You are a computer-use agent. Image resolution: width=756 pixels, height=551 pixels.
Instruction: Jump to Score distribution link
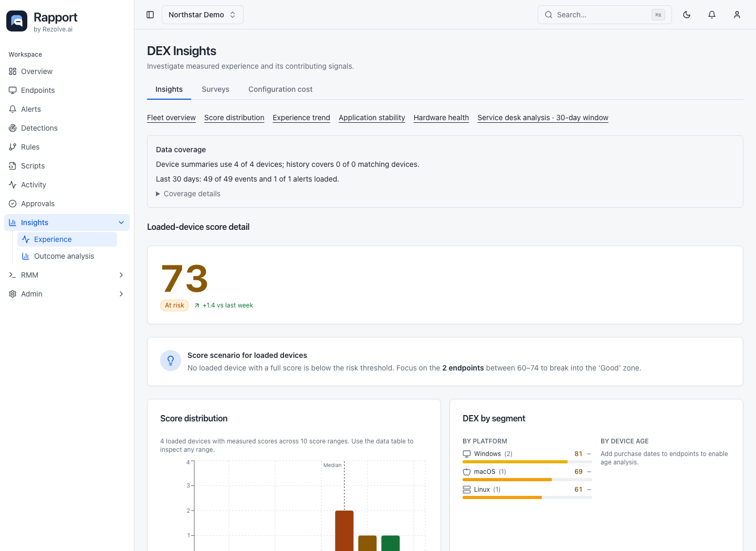click(234, 118)
